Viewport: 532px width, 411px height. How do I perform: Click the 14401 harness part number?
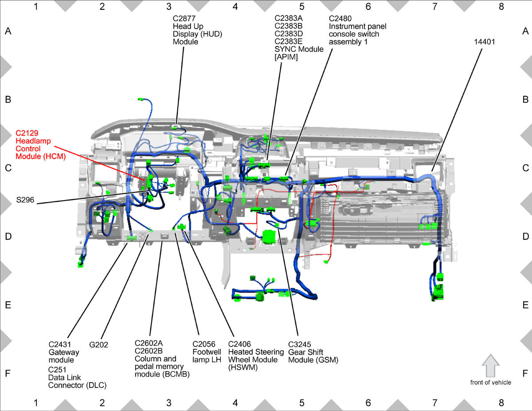(484, 42)
